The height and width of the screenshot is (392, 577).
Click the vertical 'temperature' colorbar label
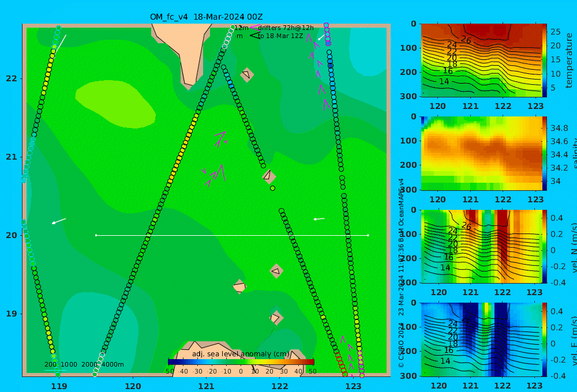[x=569, y=61]
